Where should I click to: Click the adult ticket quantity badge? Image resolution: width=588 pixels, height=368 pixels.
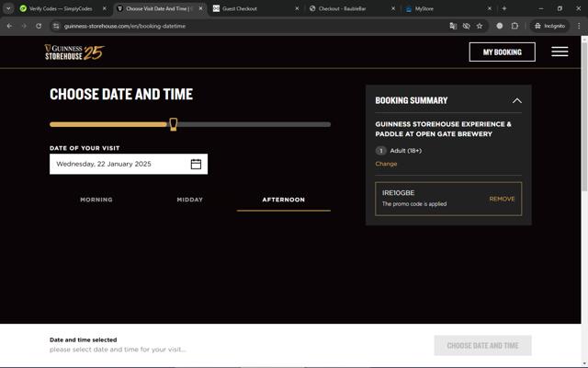pos(380,151)
